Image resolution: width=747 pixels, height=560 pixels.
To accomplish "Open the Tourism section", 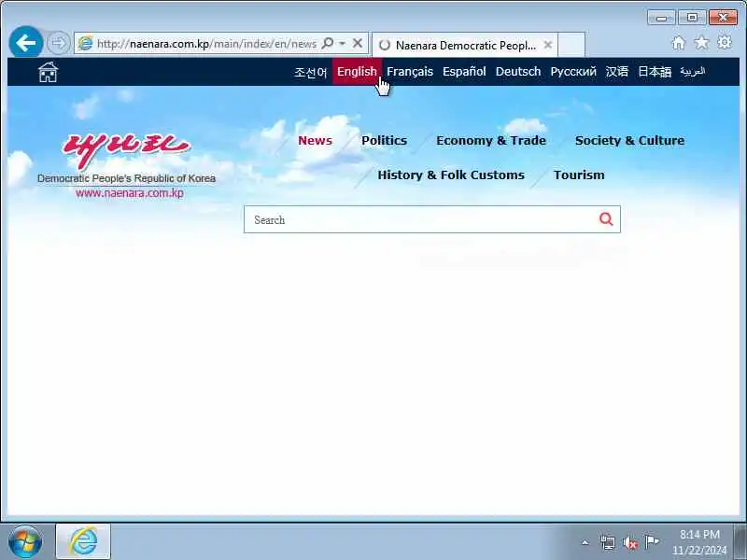I will (x=579, y=175).
